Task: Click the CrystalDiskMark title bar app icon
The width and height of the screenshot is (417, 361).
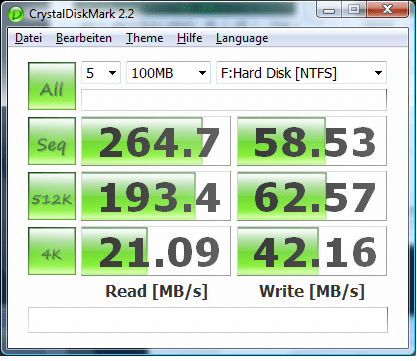Action: click(x=16, y=14)
